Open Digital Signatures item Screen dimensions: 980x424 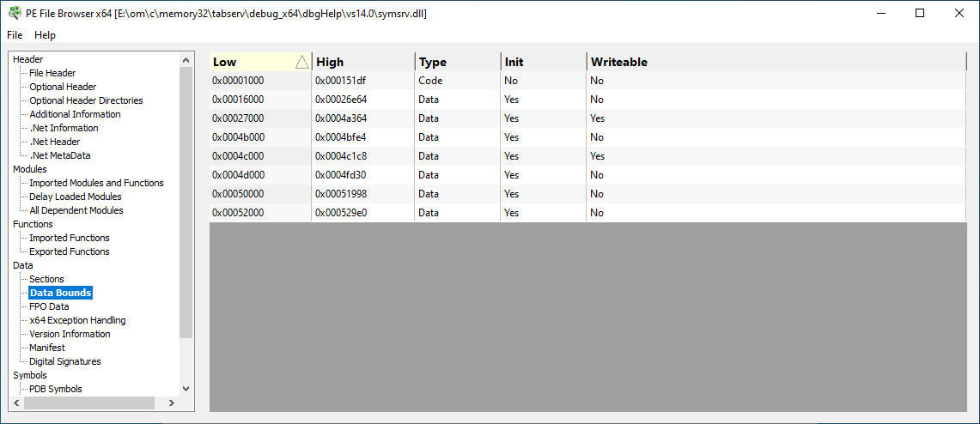point(65,361)
